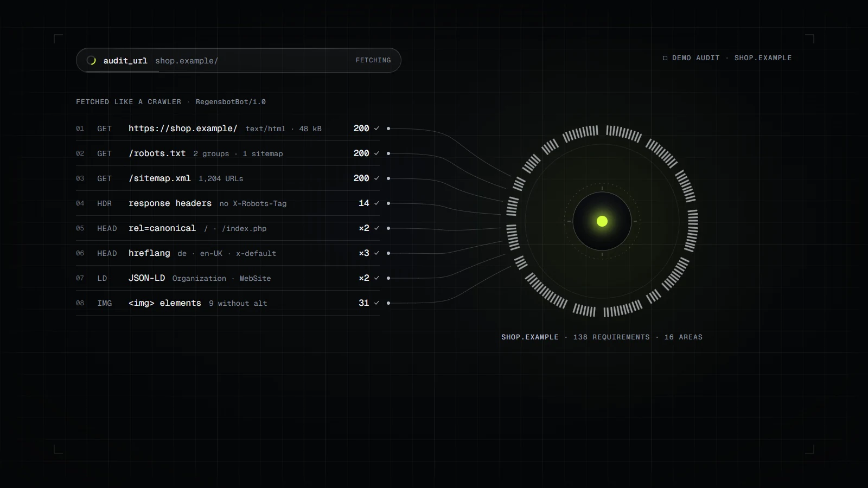Click the Organization · WebSite detail text
The width and height of the screenshot is (868, 488).
(221, 279)
